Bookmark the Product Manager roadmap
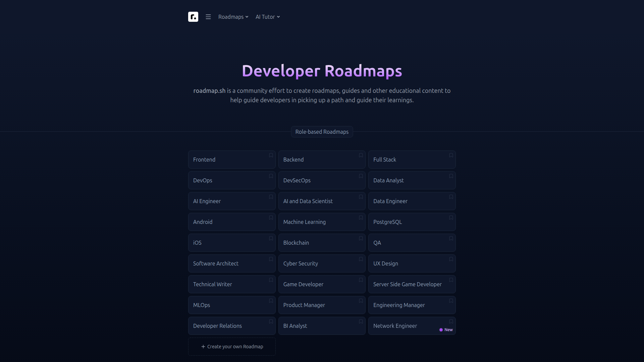 (361, 301)
